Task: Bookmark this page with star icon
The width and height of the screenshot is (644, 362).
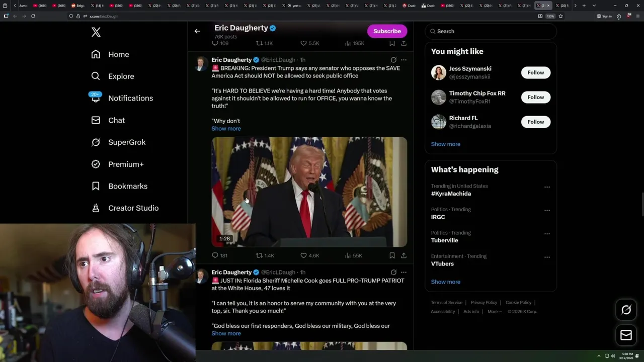Action: [x=560, y=16]
